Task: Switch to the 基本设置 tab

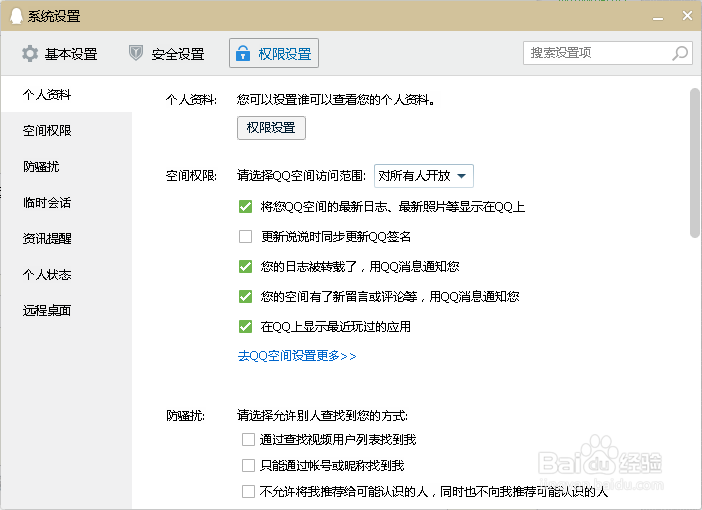Action: [x=60, y=54]
